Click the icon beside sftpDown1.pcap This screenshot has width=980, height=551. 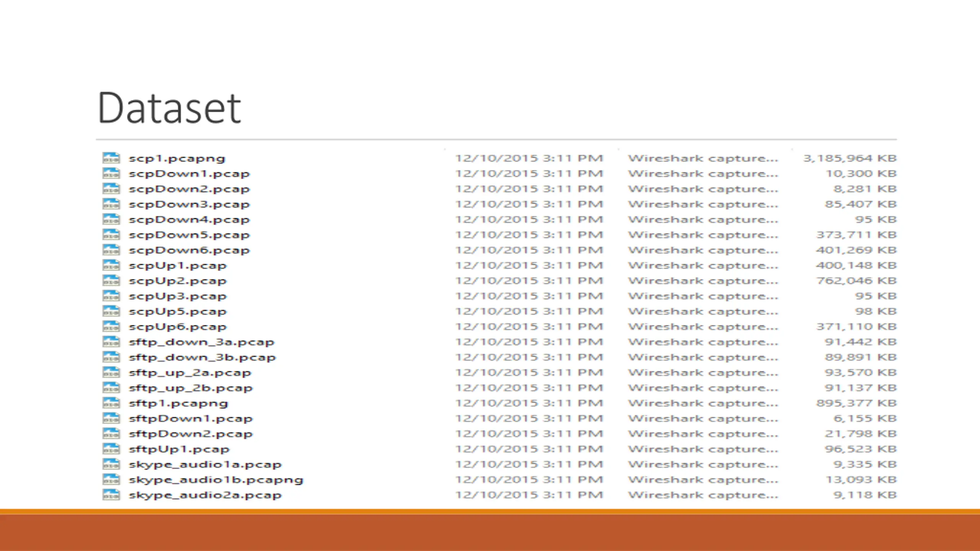pos(111,418)
